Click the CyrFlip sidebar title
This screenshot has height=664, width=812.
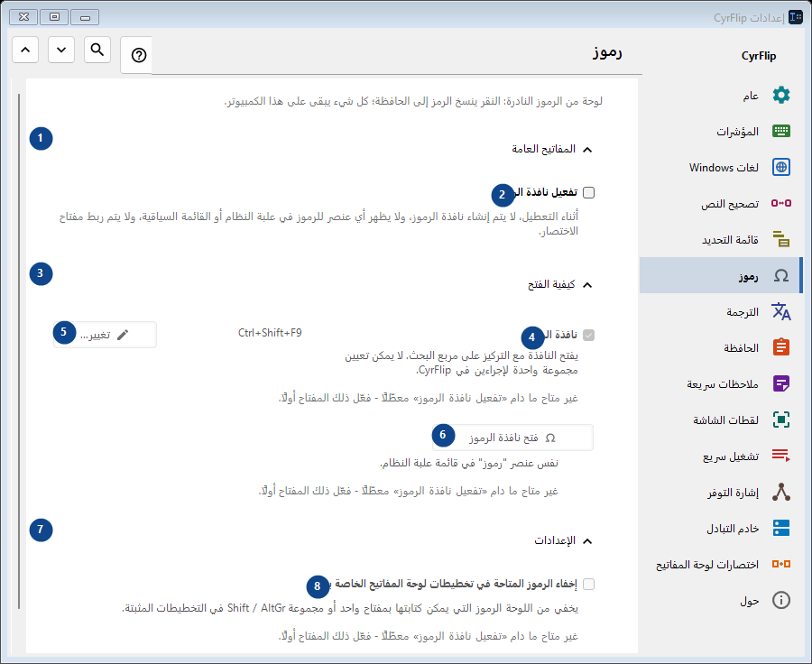(x=759, y=56)
